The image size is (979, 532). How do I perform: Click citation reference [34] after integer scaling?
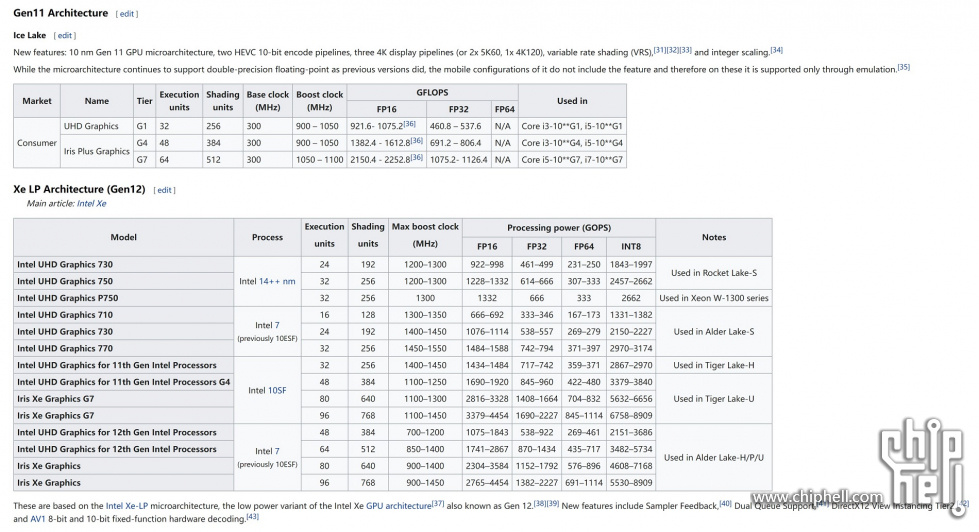coord(776,51)
